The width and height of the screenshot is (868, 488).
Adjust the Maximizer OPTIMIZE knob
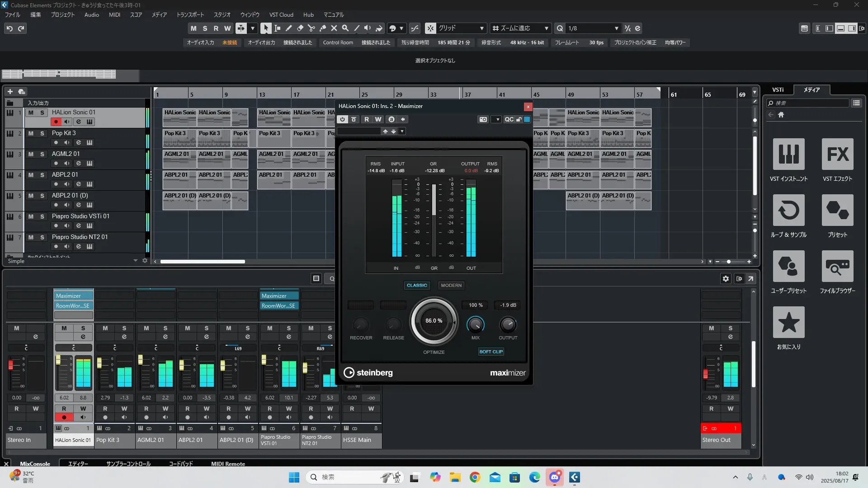point(434,321)
